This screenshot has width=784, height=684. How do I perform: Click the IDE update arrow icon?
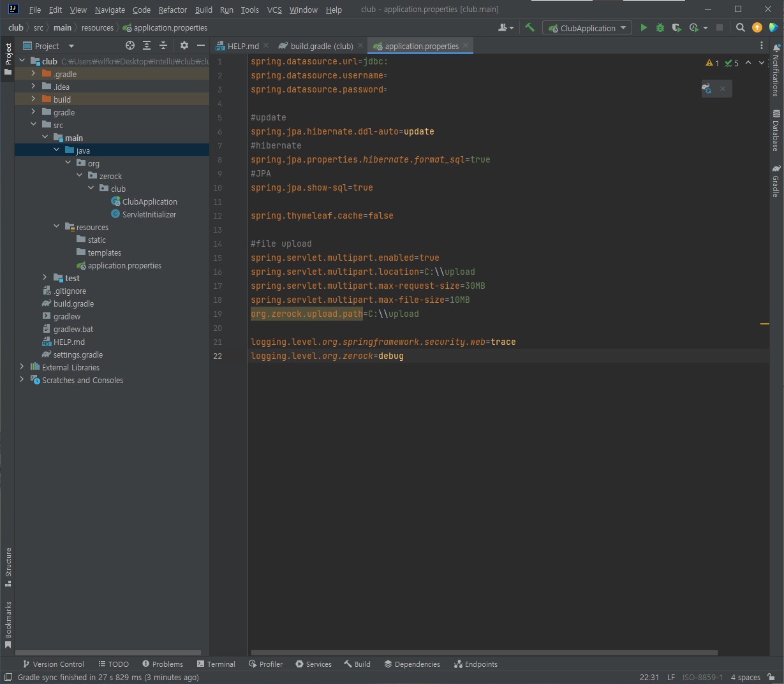pyautogui.click(x=757, y=27)
